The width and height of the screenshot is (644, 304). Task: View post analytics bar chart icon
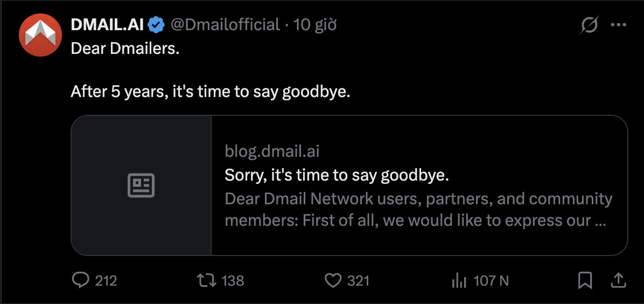458,280
